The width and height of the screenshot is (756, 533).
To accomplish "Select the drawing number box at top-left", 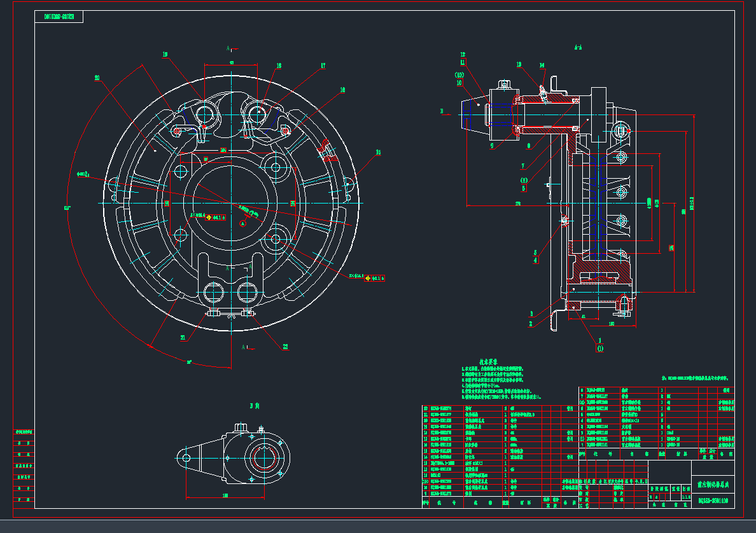I will pyautogui.click(x=59, y=17).
